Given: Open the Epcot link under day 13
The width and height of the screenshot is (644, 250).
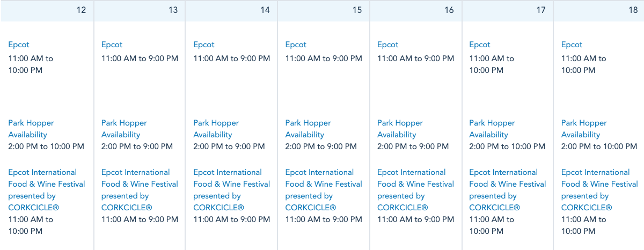Looking at the screenshot, I should (112, 45).
